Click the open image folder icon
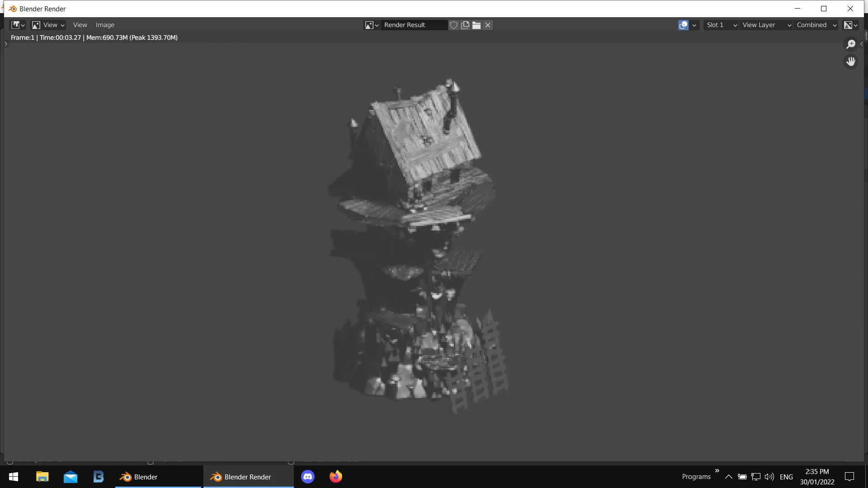868x488 pixels. point(476,25)
